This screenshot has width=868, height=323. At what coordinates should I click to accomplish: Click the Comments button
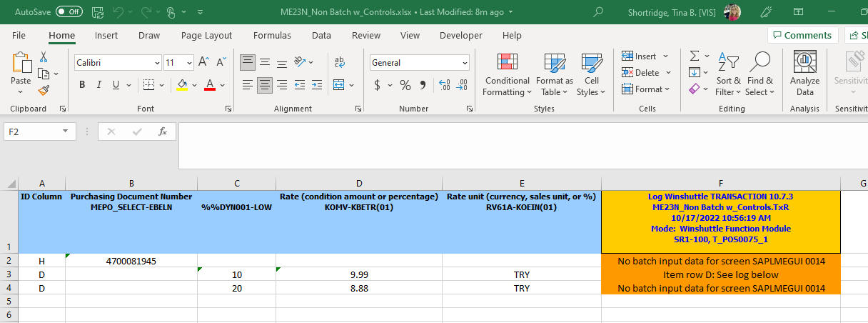[802, 35]
